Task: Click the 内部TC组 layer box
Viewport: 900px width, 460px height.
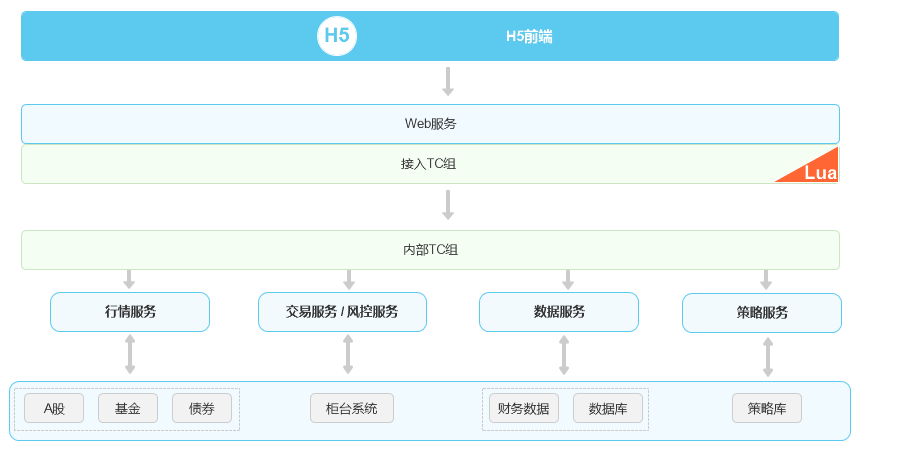Action: pyautogui.click(x=430, y=250)
